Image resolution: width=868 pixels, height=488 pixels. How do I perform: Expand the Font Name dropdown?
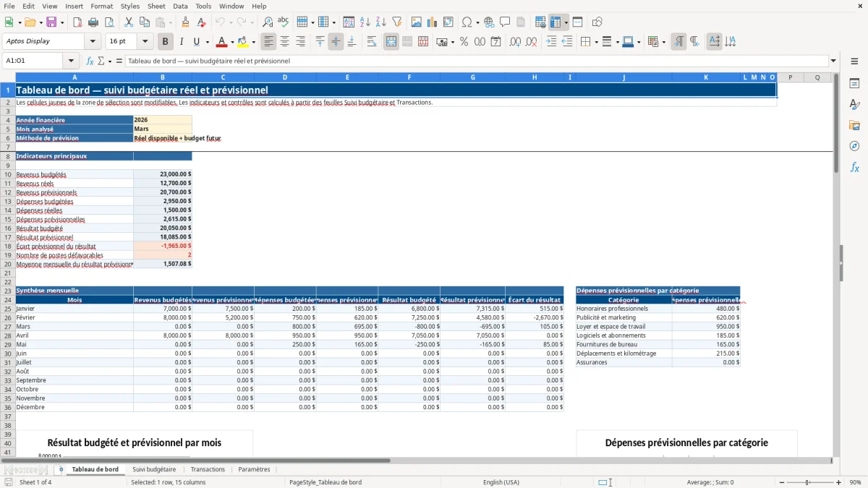(92, 42)
